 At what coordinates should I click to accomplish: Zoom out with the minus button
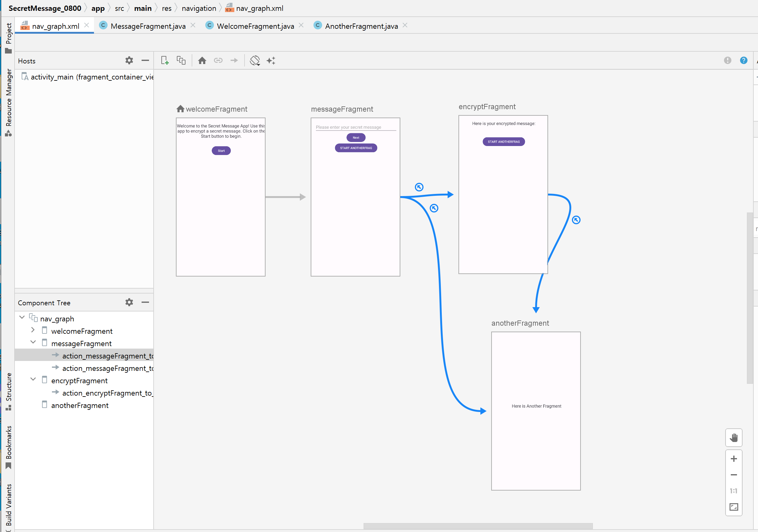734,475
